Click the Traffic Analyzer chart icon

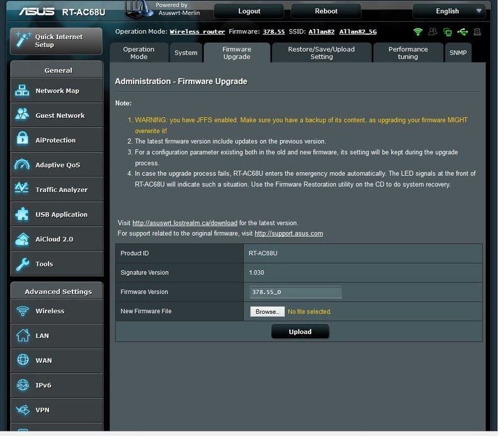[22, 188]
